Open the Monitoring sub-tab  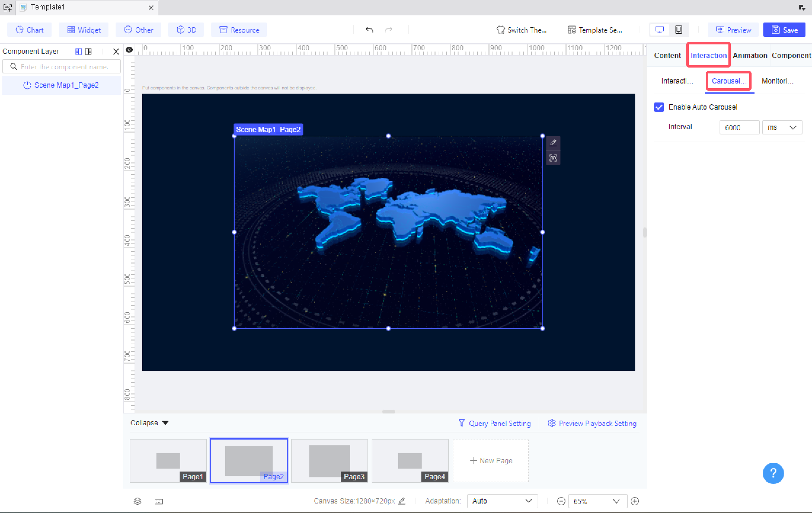pyautogui.click(x=777, y=81)
